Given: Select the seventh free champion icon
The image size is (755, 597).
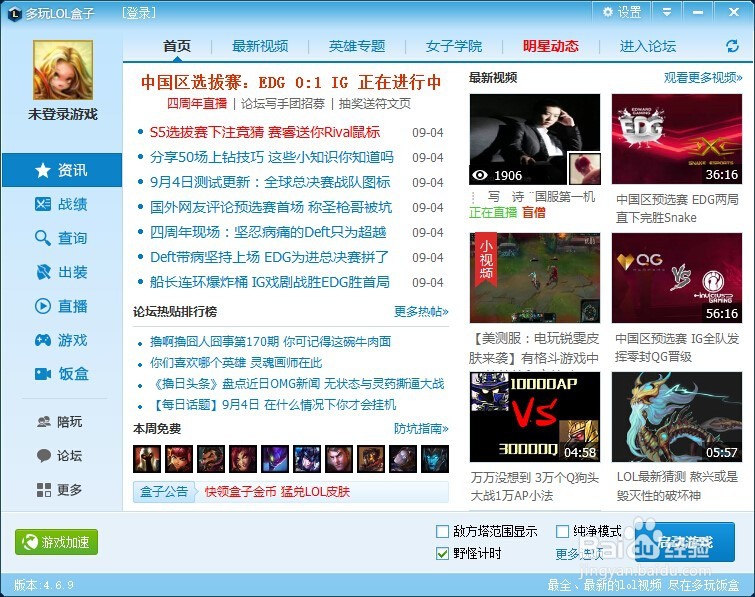Looking at the screenshot, I should 339,459.
